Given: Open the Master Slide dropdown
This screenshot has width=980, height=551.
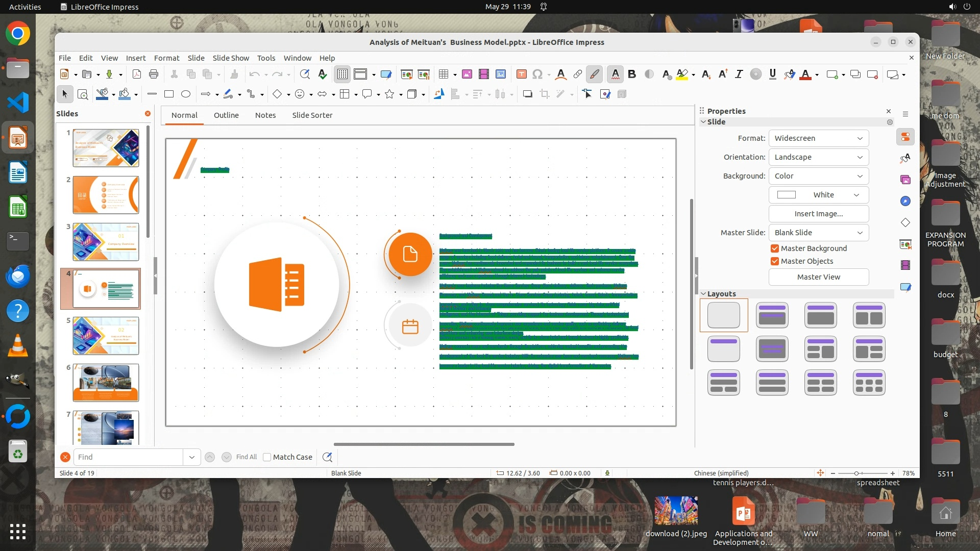Looking at the screenshot, I should (x=818, y=233).
